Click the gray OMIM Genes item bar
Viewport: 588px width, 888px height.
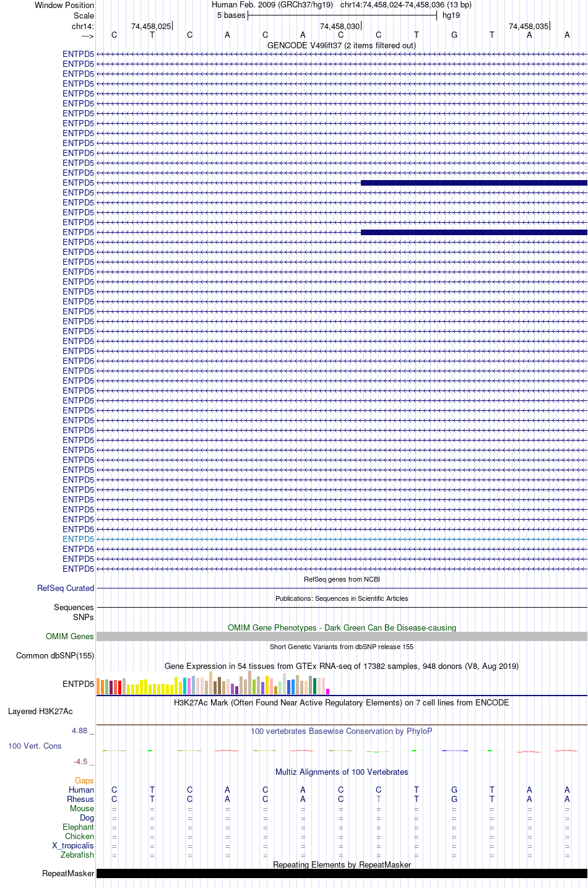[x=342, y=636]
